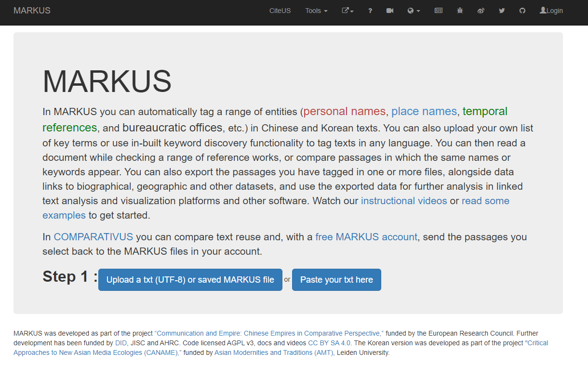
Task: Open the GitHub repository icon
Action: pos(522,11)
